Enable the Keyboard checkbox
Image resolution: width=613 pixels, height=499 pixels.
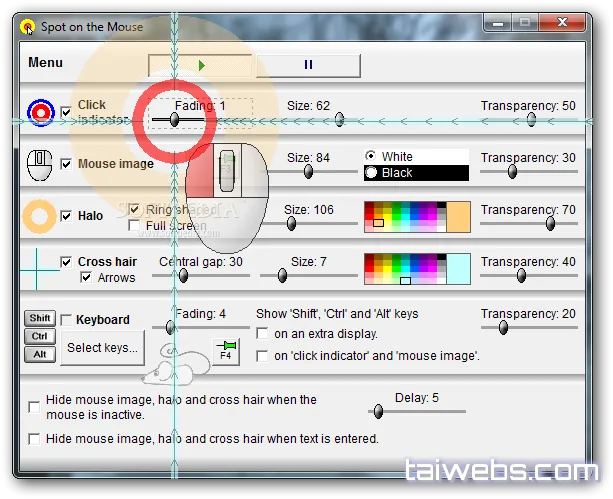(x=66, y=320)
